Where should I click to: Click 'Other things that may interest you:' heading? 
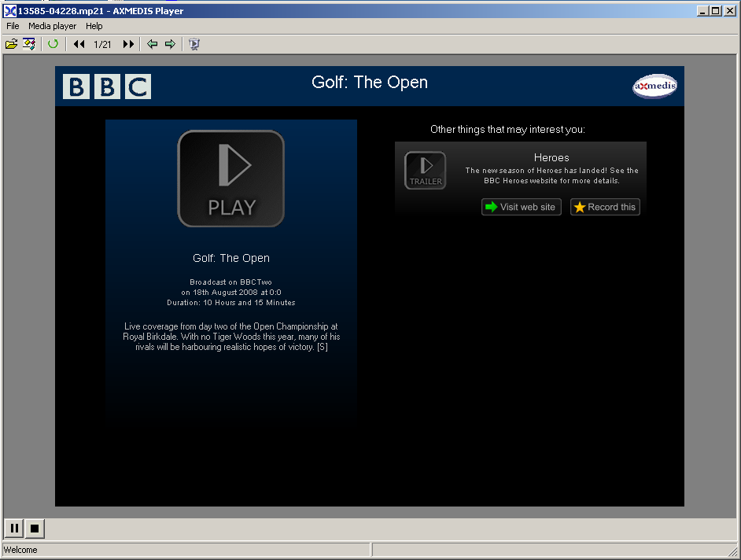(507, 130)
